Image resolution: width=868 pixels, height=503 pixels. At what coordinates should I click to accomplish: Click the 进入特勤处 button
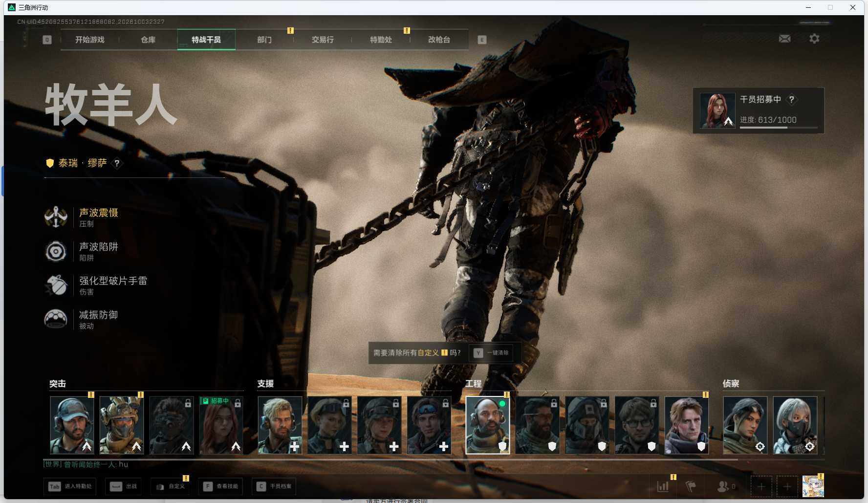70,486
